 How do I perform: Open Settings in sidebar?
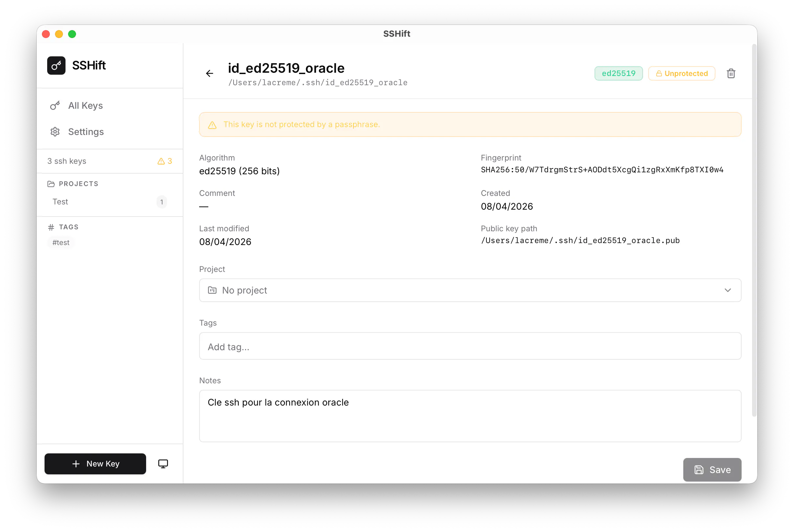click(x=110, y=132)
